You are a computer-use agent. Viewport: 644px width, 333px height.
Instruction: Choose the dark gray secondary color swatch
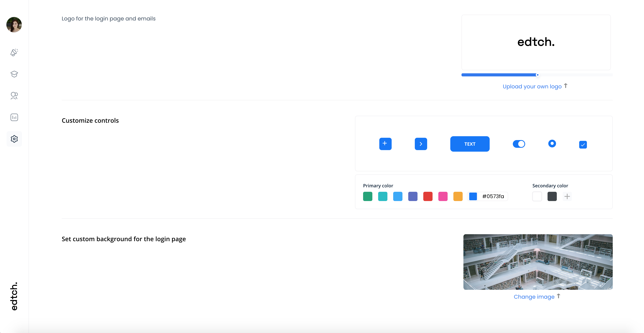pos(552,196)
